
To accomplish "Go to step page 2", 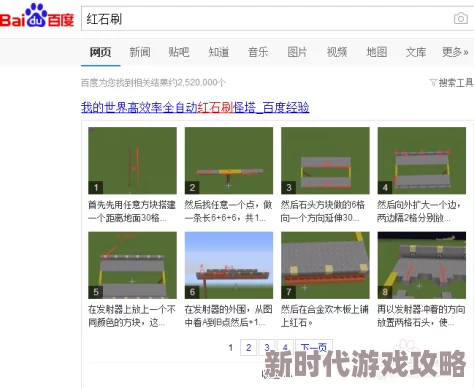I will coord(249,348).
